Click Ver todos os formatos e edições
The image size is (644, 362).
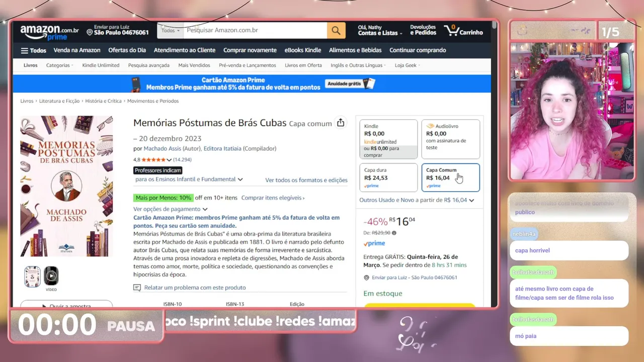pos(306,180)
